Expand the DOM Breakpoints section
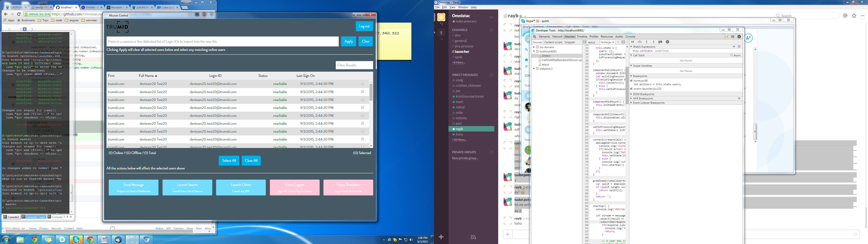Screen dimensions: 868x244 pos(632,94)
